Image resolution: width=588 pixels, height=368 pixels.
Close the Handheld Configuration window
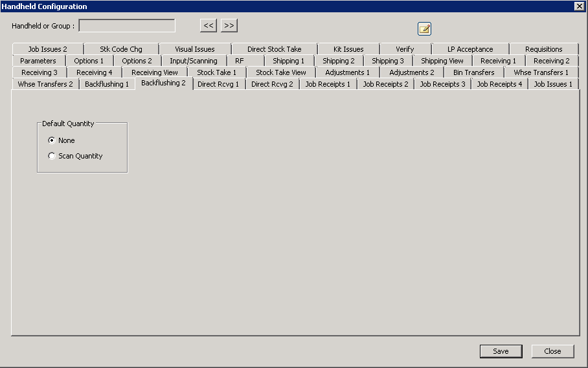pyautogui.click(x=552, y=351)
